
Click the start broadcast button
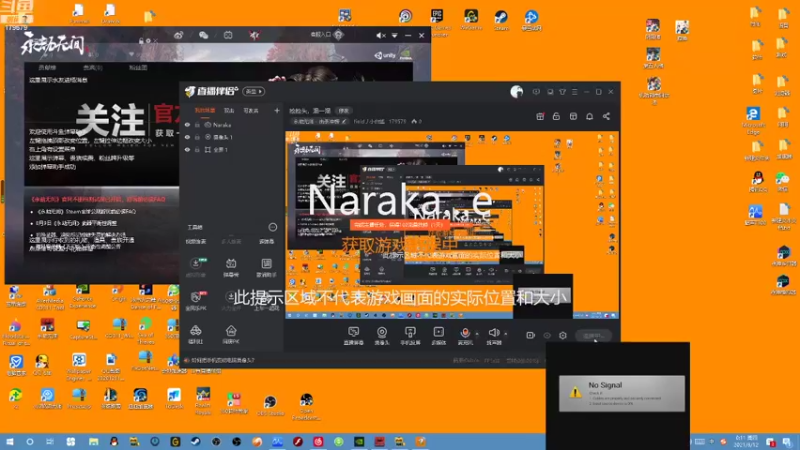point(593,336)
